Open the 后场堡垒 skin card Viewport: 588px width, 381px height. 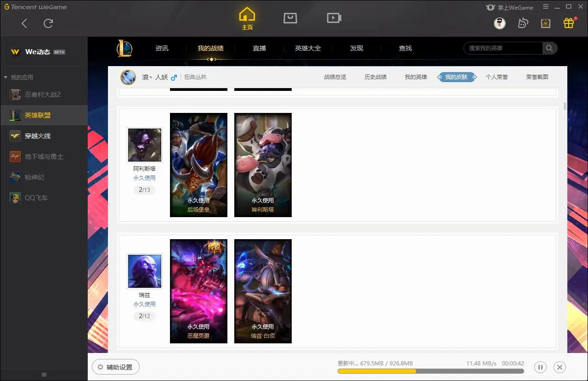point(198,165)
